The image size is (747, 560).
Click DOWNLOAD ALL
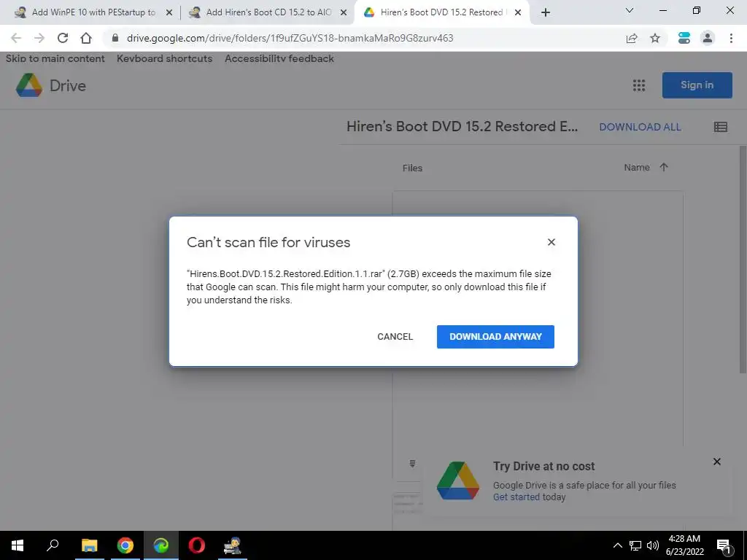coord(640,127)
